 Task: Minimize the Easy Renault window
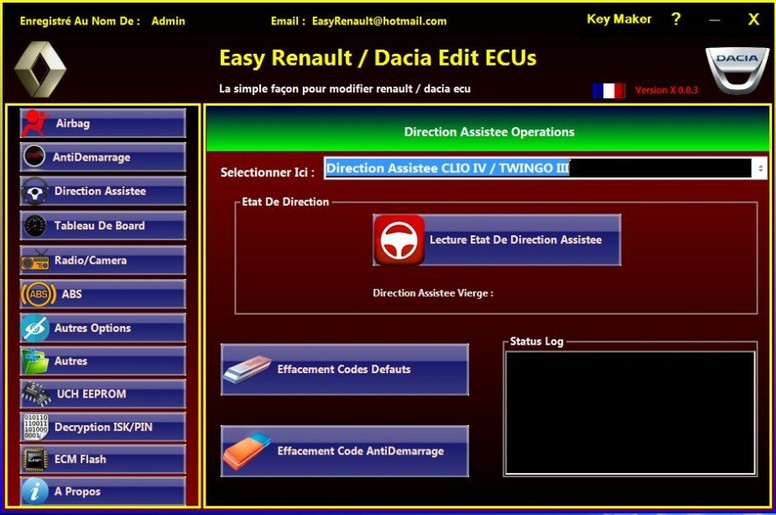714,20
